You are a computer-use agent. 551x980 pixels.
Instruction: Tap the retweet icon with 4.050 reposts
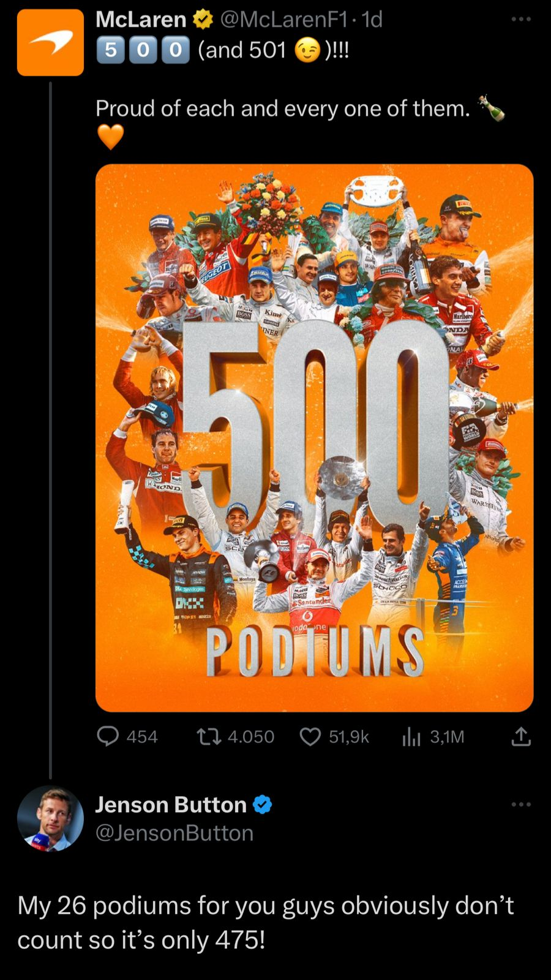pos(209,736)
